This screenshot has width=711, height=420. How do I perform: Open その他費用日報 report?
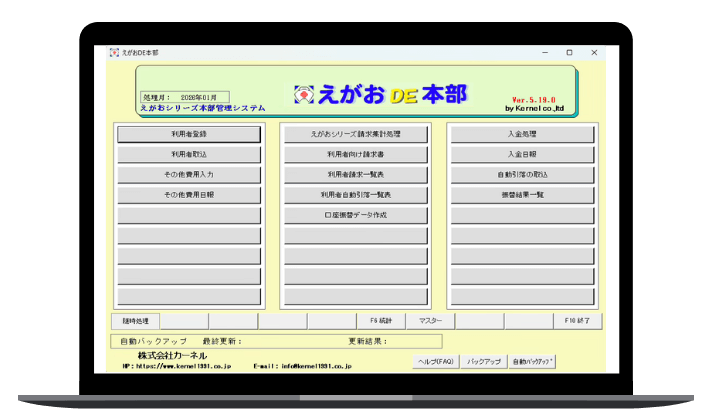tap(189, 195)
